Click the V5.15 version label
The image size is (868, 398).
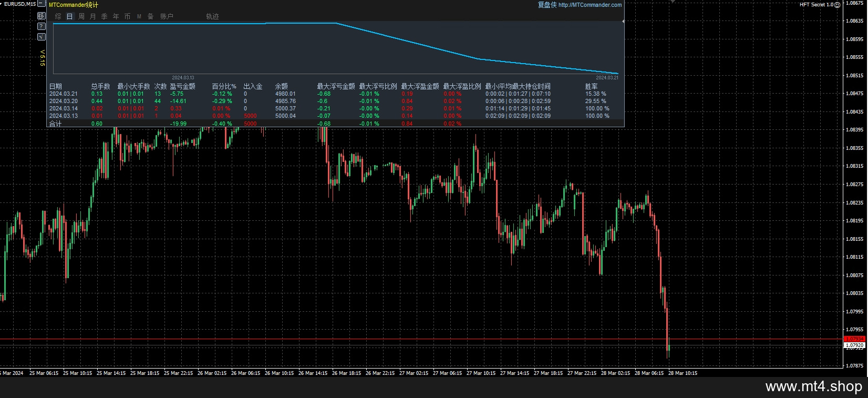click(43, 58)
